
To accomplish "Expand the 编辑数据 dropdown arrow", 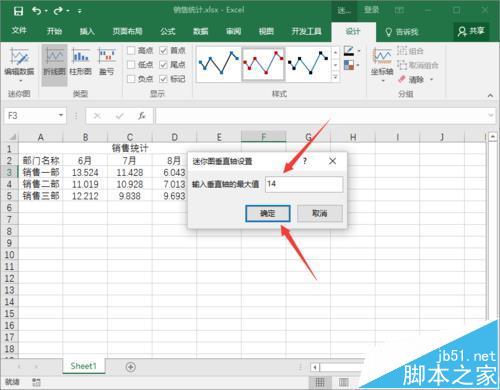I will pyautogui.click(x=20, y=81).
